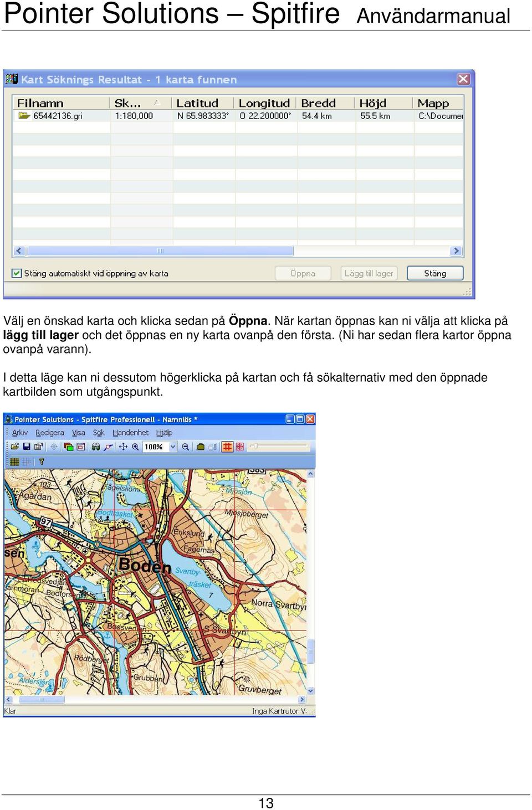Viewport: 532px width, 810px height.
Task: Click the grayed crosshair target icon
Action: click(x=54, y=447)
